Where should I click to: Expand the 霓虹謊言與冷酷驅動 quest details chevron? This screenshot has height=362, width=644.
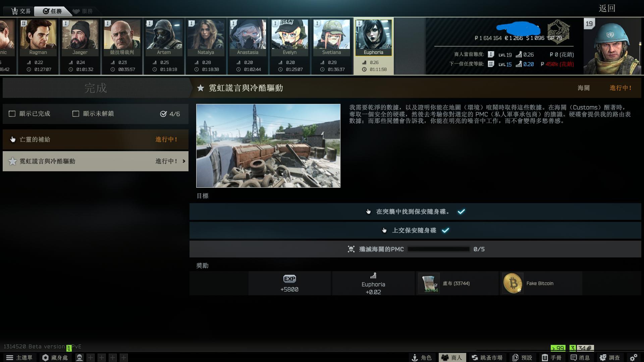184,161
